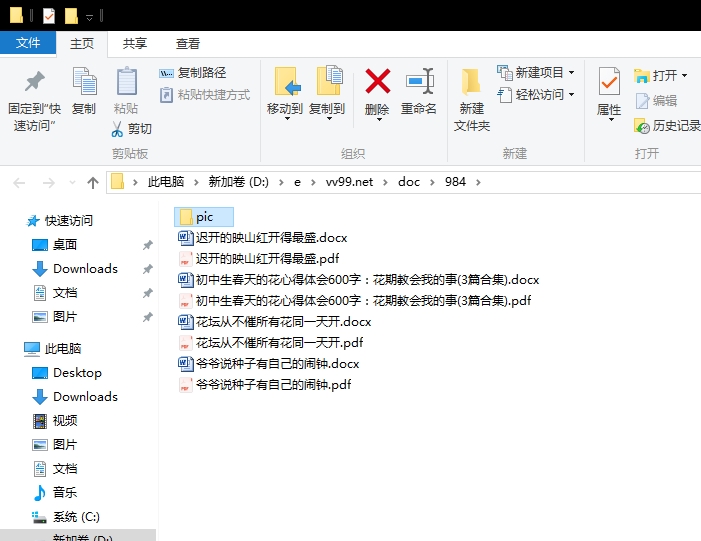Image resolution: width=701 pixels, height=541 pixels.
Task: Expand the Properties dropdown arrow
Action: (x=611, y=119)
